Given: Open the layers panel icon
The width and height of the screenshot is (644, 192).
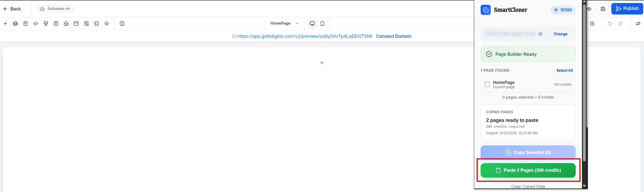Looking at the screenshot, I should pyautogui.click(x=15, y=24).
